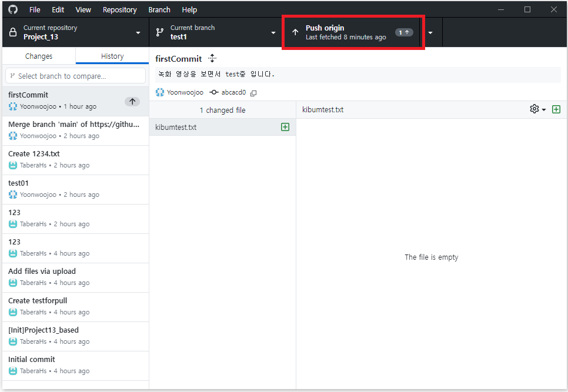The width and height of the screenshot is (568, 392).
Task: Minimize the GitHub Desktop window
Action: [x=501, y=9]
